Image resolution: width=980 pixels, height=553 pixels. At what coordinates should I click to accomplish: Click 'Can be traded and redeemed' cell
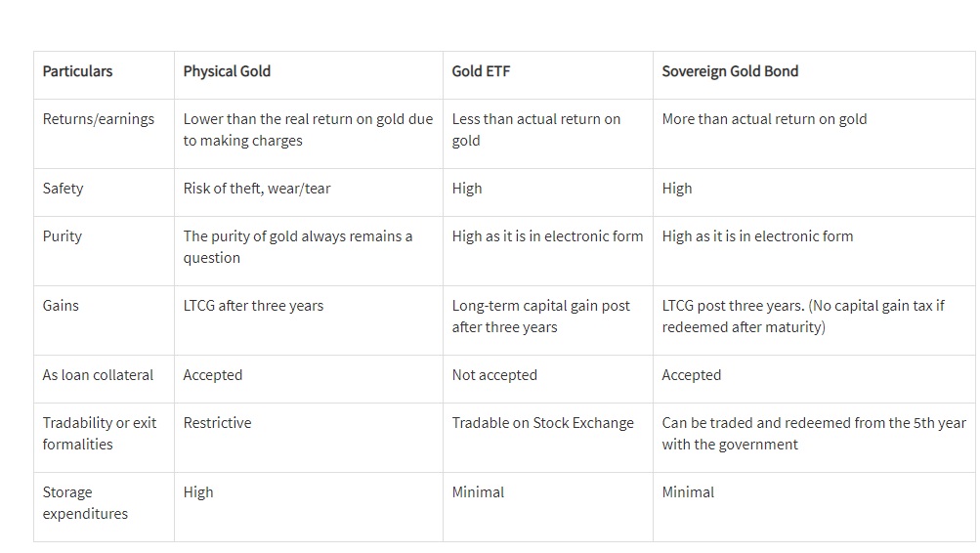click(813, 434)
